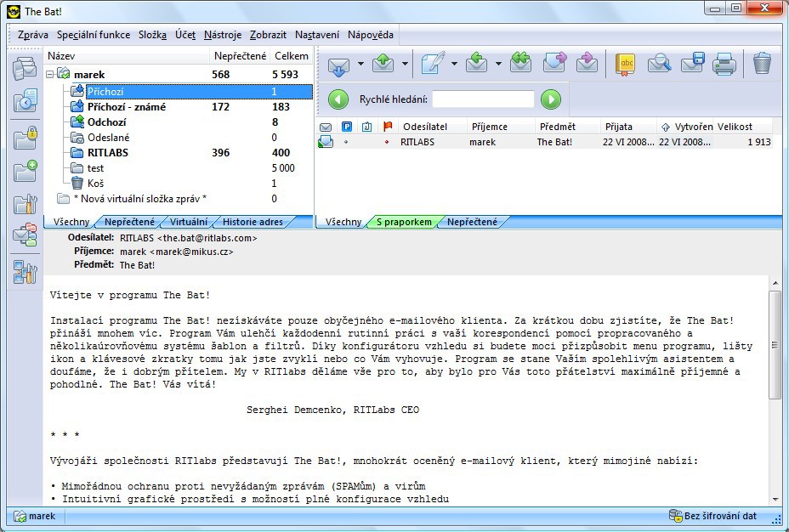
Task: Open the dropdown arrow beside new message
Action: (454, 64)
